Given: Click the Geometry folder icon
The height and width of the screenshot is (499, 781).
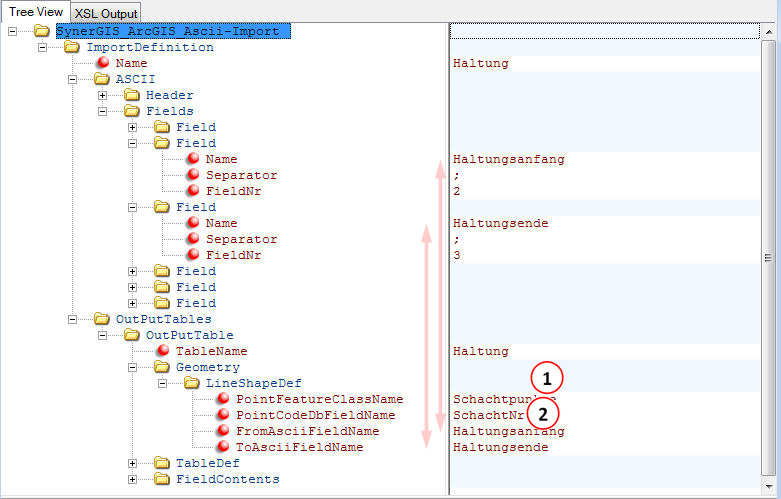Looking at the screenshot, I should pos(162,367).
